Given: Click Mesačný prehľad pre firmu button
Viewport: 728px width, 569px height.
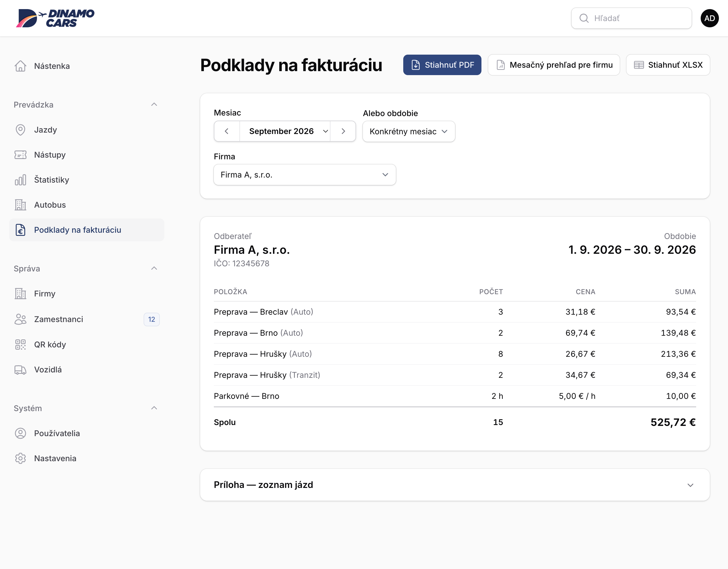Looking at the screenshot, I should coord(554,65).
